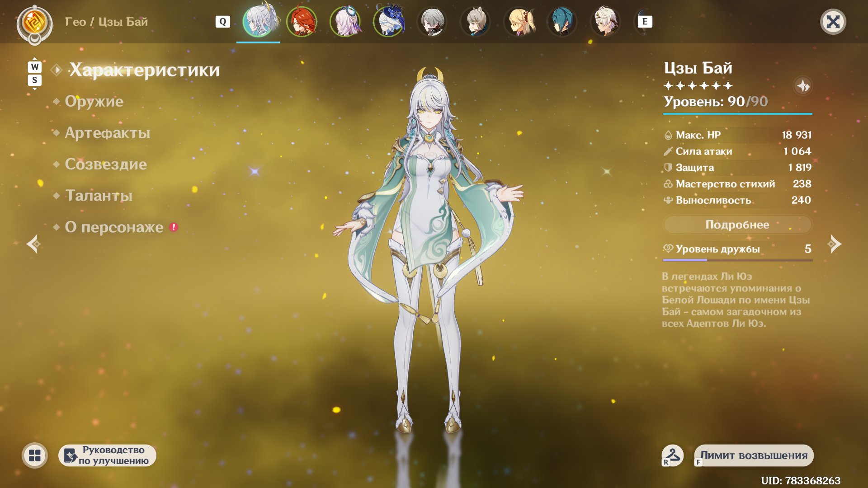This screenshot has height=488, width=868.
Task: Open Руководство по улучшению guide
Action: coord(108,455)
